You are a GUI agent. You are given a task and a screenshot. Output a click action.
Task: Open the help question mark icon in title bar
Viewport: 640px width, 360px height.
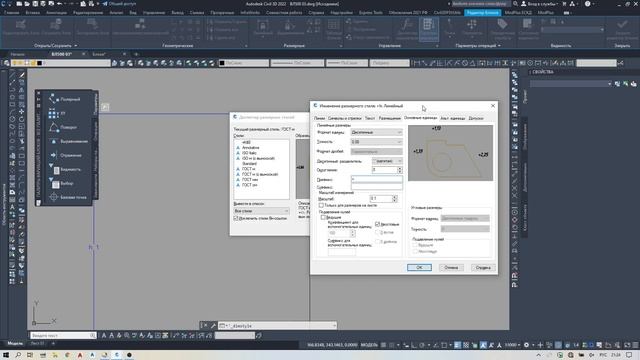(587, 4)
